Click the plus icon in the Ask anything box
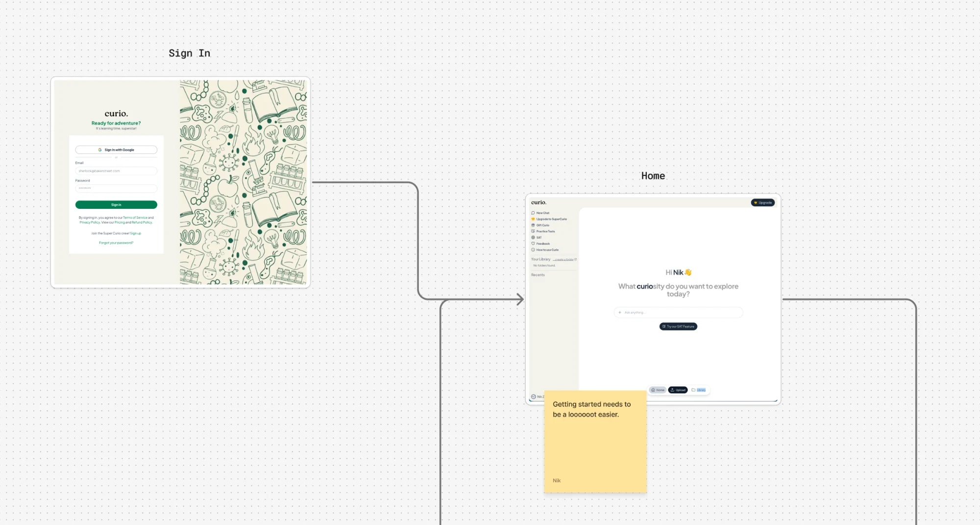Image resolution: width=980 pixels, height=525 pixels. (620, 312)
